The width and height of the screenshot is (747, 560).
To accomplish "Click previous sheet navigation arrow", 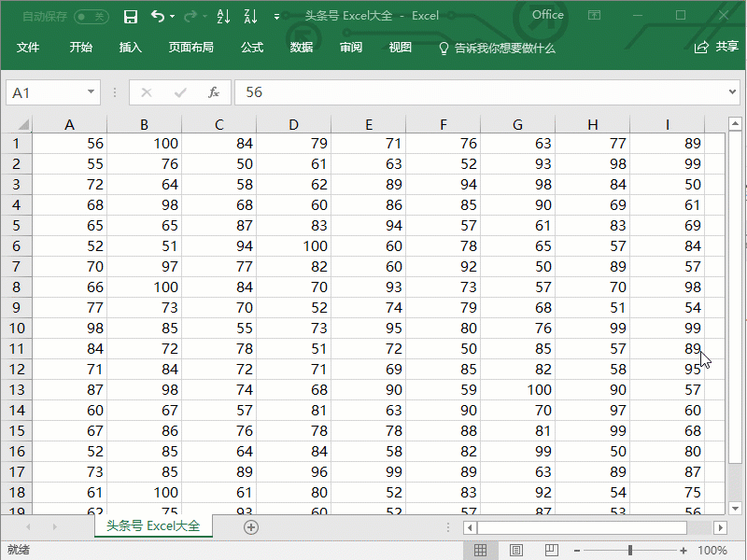I will [28, 526].
